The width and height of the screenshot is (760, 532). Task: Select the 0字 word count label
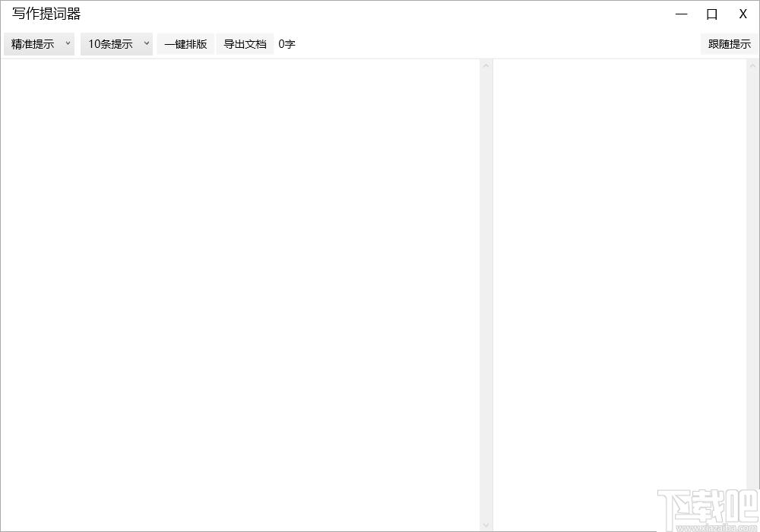click(287, 44)
